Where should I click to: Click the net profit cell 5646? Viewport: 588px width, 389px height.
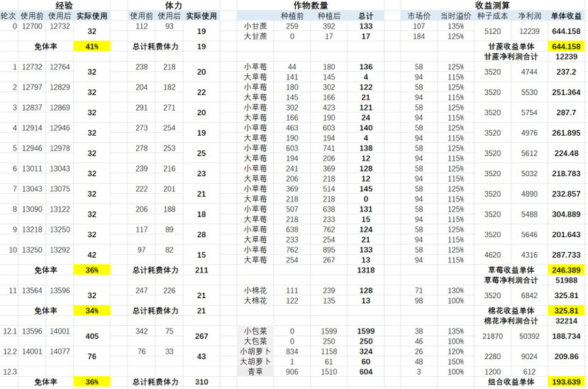point(529,234)
